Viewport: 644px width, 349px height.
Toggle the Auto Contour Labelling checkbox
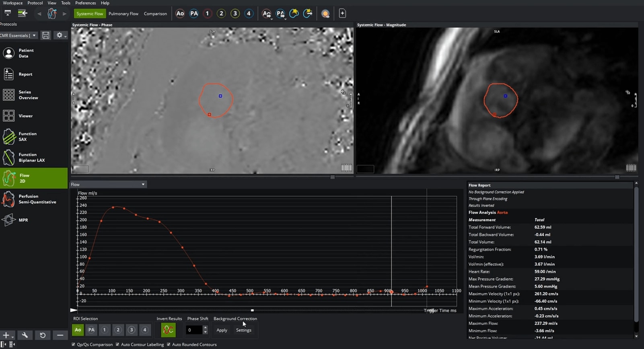[117, 345]
